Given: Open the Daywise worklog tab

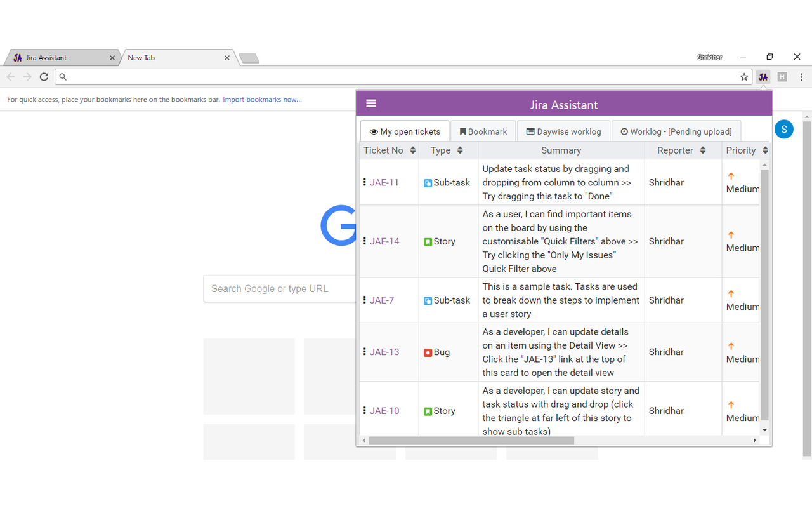Looking at the screenshot, I should pos(564,131).
